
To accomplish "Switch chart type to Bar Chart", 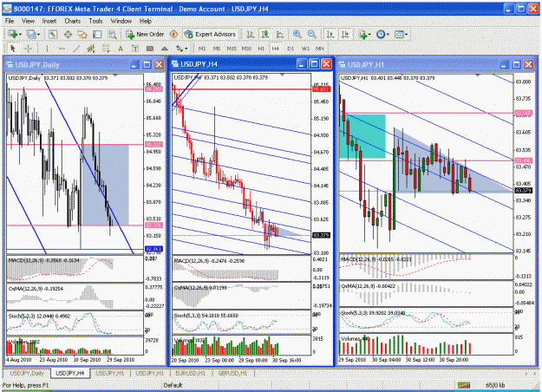I will (x=251, y=34).
